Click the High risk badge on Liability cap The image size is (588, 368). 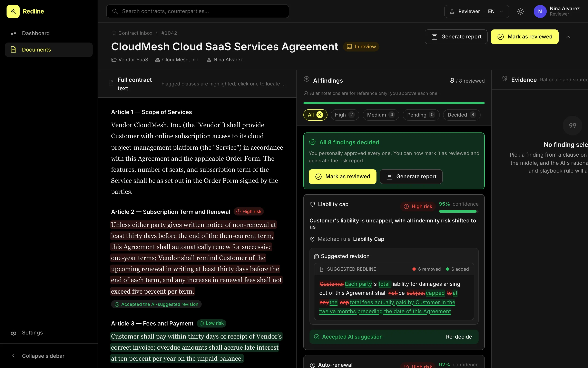[x=418, y=206]
